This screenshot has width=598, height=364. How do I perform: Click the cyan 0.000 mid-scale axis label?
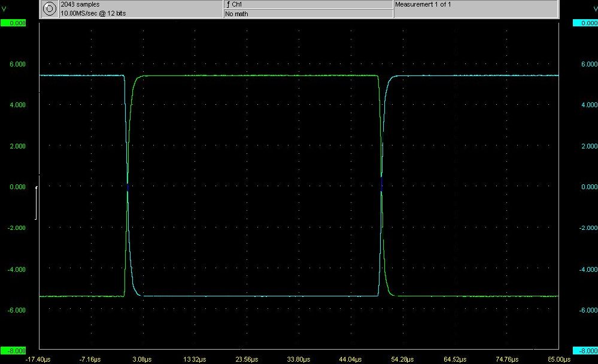(x=589, y=187)
